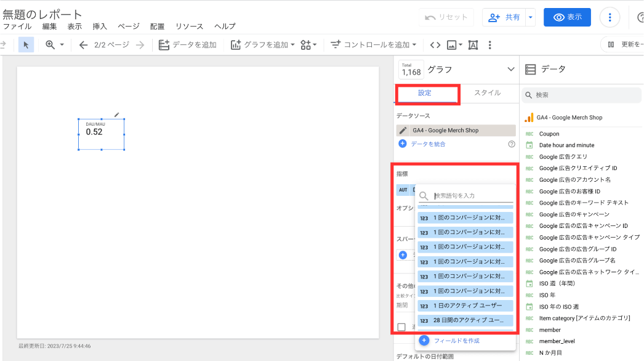Viewport: 644px width, 361px height.
Task: Select Google 広告のアカウント名 field
Action: [574, 180]
